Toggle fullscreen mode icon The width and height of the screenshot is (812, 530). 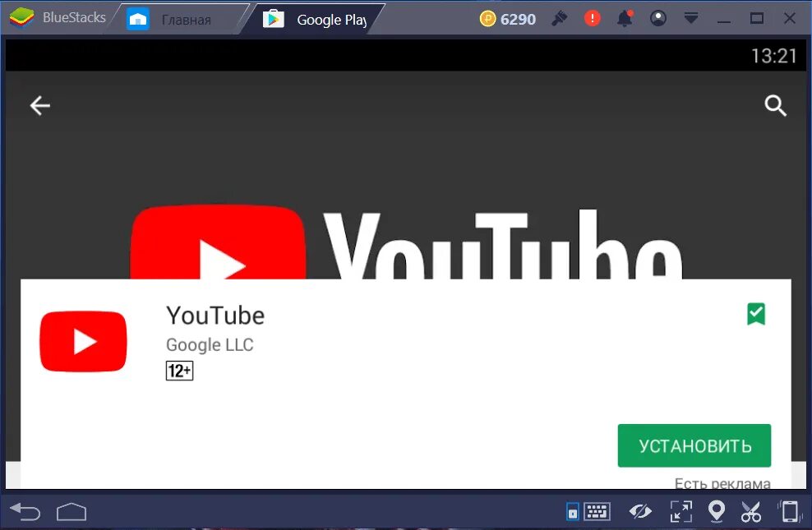click(x=681, y=511)
